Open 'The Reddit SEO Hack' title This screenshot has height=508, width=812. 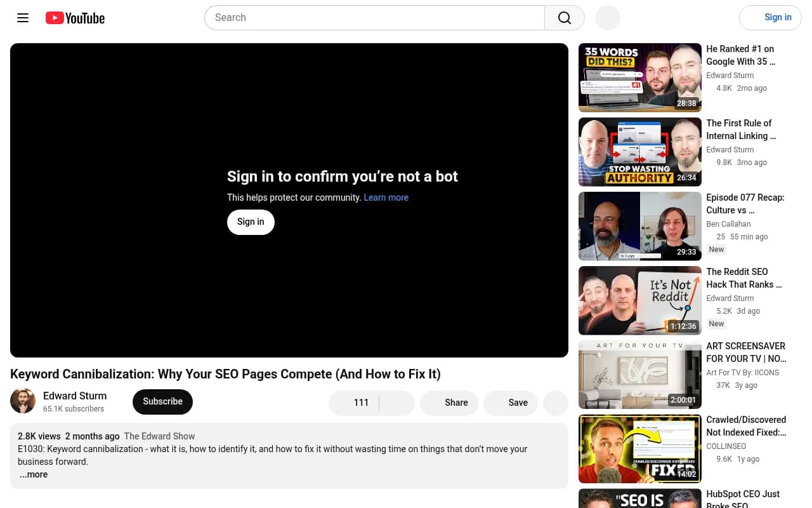tap(744, 278)
